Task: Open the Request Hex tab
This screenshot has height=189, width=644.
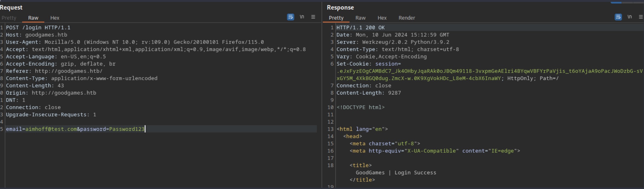Action: click(55, 18)
